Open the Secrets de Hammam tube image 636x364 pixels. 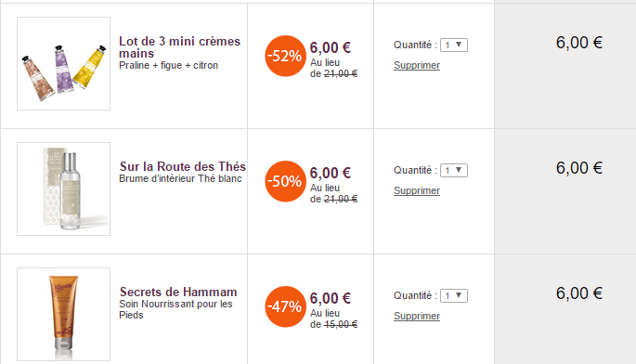click(x=64, y=314)
